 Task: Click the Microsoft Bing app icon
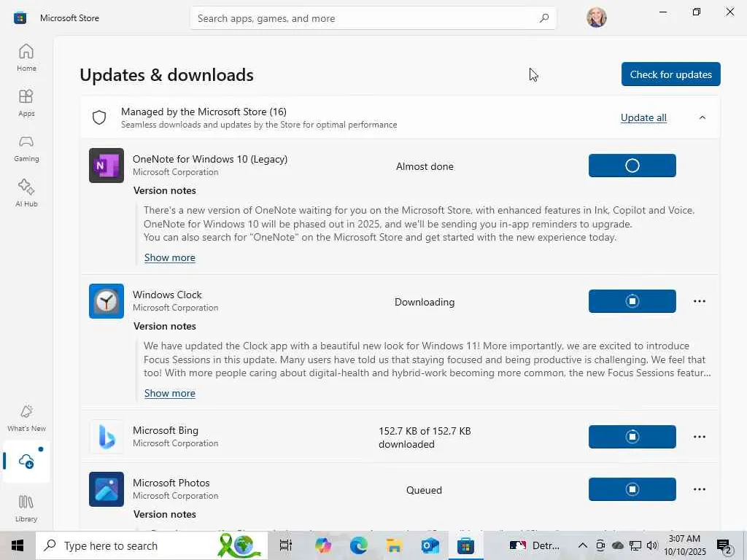pos(107,437)
